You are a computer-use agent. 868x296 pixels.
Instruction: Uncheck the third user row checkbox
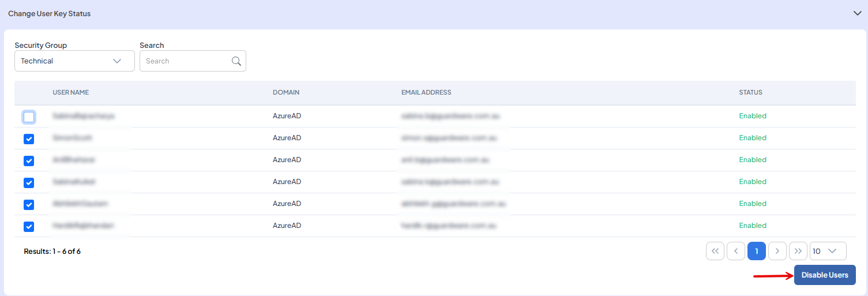pos(29,161)
